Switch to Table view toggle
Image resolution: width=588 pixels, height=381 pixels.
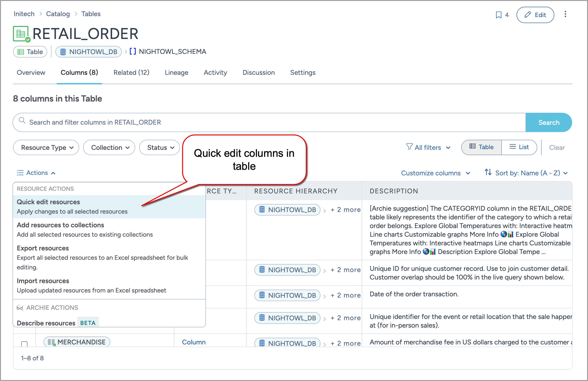pyautogui.click(x=481, y=147)
